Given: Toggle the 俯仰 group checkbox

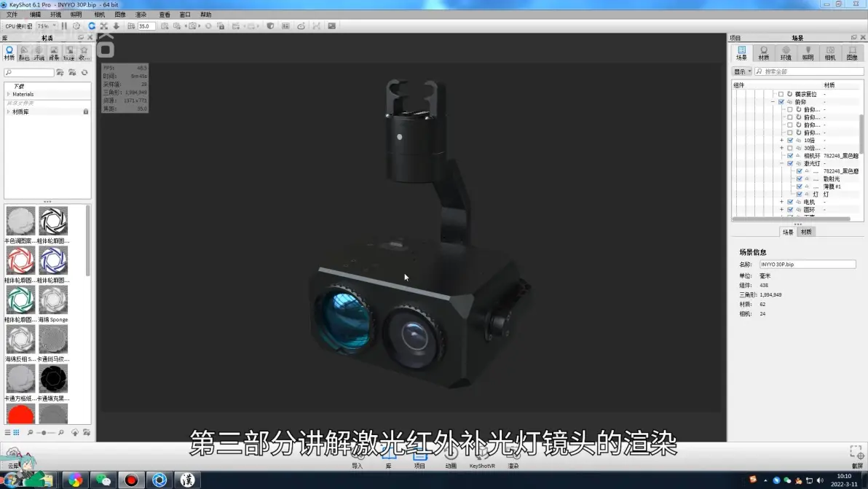Looking at the screenshot, I should click(781, 102).
